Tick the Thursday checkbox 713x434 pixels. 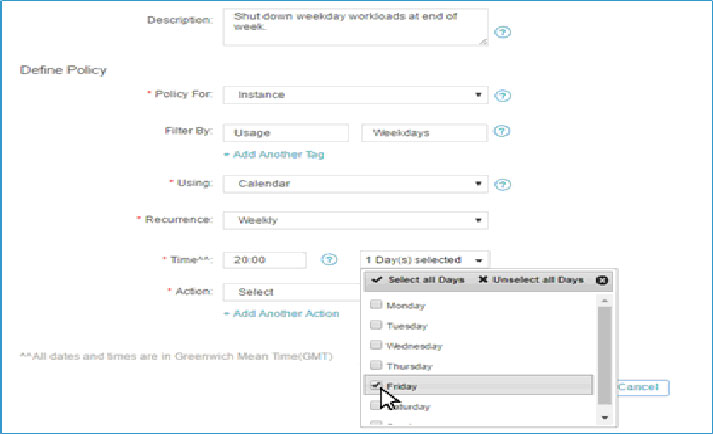(x=376, y=365)
